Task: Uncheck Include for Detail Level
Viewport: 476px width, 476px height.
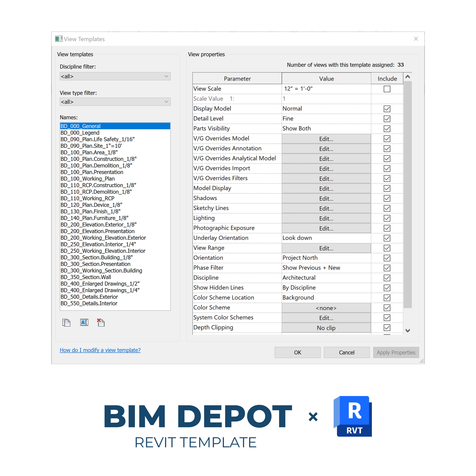Action: click(x=387, y=119)
